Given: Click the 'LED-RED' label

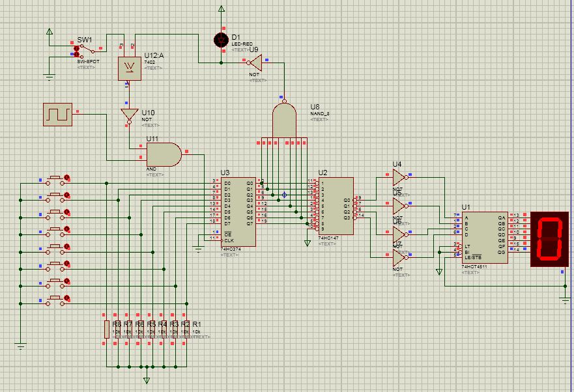Looking at the screenshot, I should pos(242,44).
